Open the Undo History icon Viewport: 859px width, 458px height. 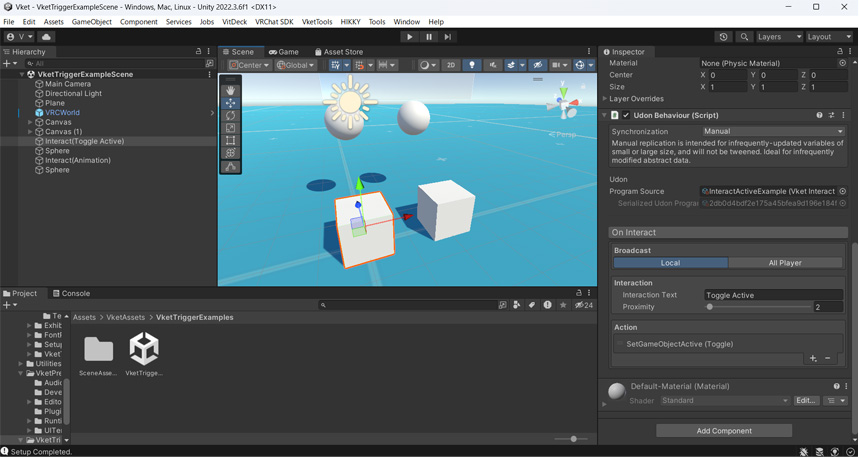[723, 37]
